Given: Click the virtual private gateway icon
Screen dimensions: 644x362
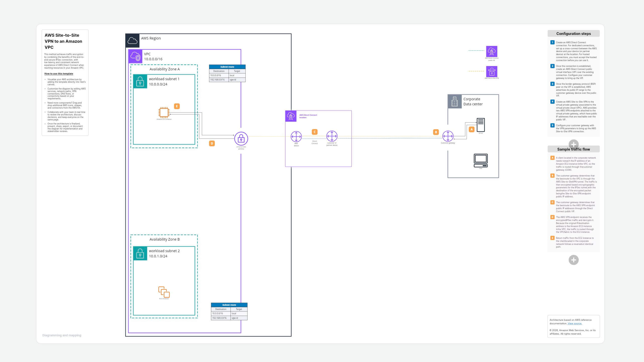Looking at the screenshot, I should click(241, 139).
